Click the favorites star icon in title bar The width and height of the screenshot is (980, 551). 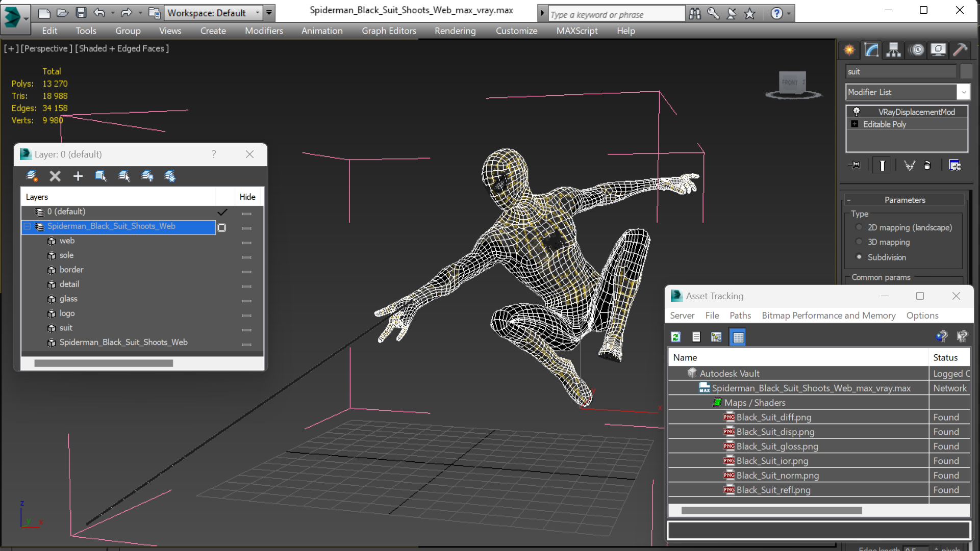click(749, 14)
